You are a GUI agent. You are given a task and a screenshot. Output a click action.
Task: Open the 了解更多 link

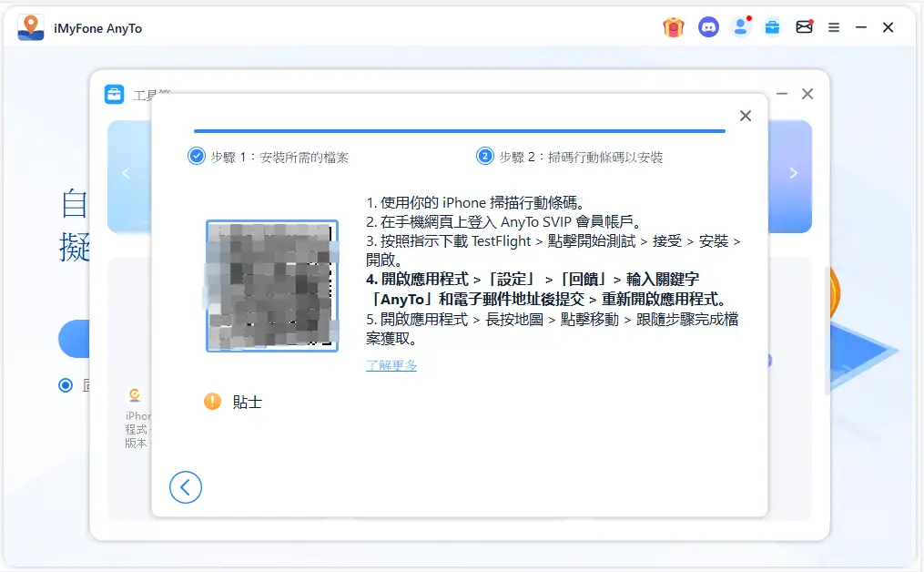tap(391, 365)
